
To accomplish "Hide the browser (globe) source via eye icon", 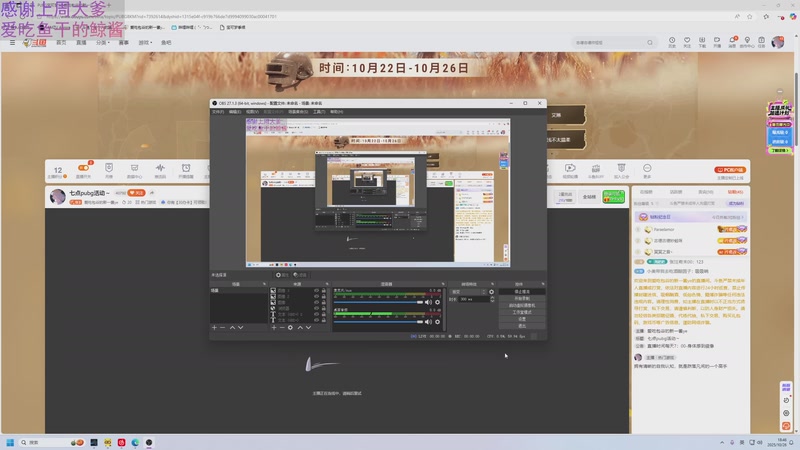I will tap(316, 308).
